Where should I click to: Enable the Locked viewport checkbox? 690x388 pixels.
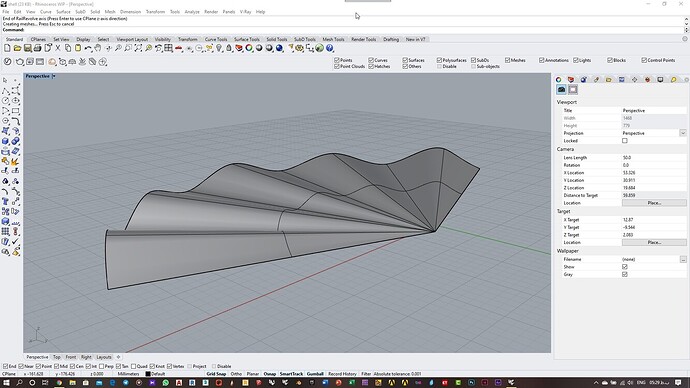click(624, 141)
